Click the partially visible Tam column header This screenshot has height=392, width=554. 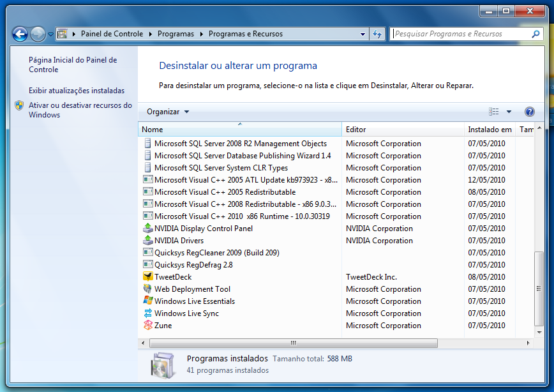click(525, 130)
